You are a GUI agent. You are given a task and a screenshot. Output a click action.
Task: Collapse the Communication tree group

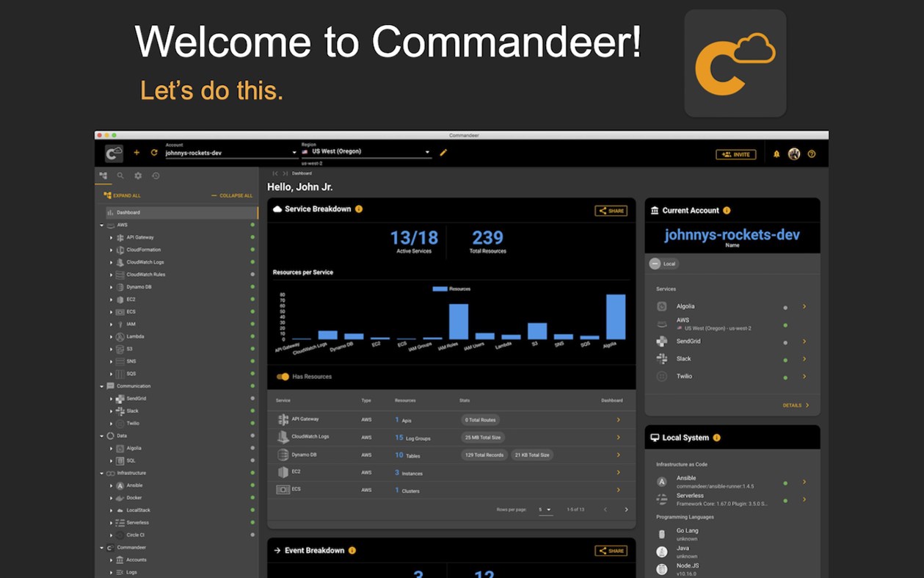pos(102,386)
